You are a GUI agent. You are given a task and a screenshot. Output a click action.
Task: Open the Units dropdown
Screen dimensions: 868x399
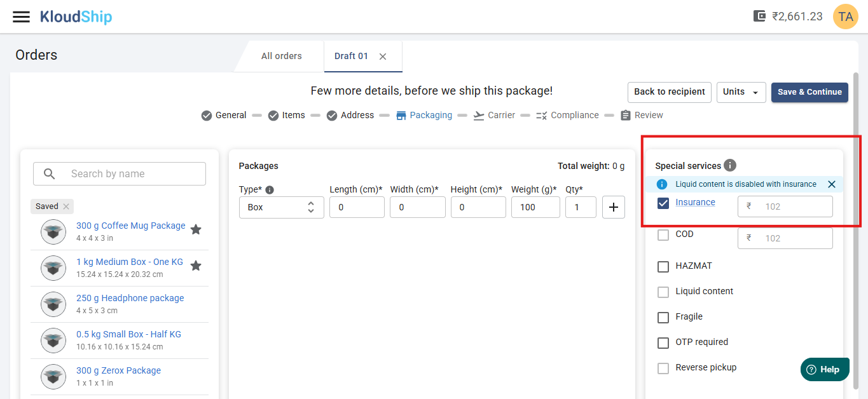[741, 92]
